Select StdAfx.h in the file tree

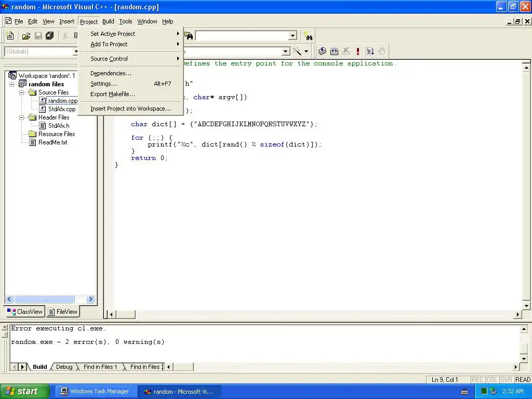tap(59, 126)
